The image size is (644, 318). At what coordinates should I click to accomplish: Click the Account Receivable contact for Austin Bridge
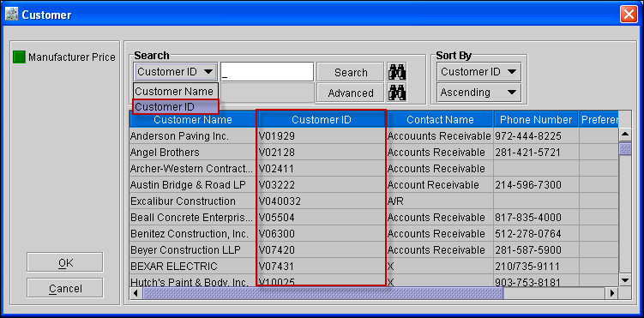[x=439, y=185]
